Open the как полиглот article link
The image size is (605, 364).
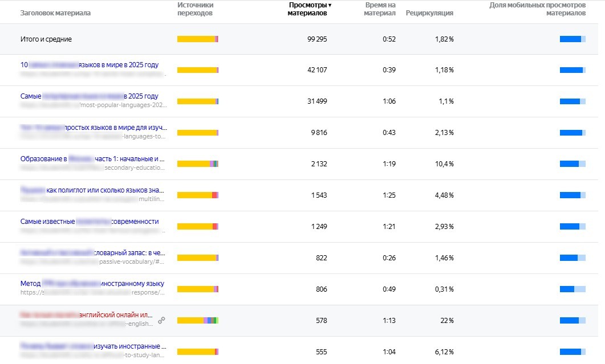[x=92, y=190]
